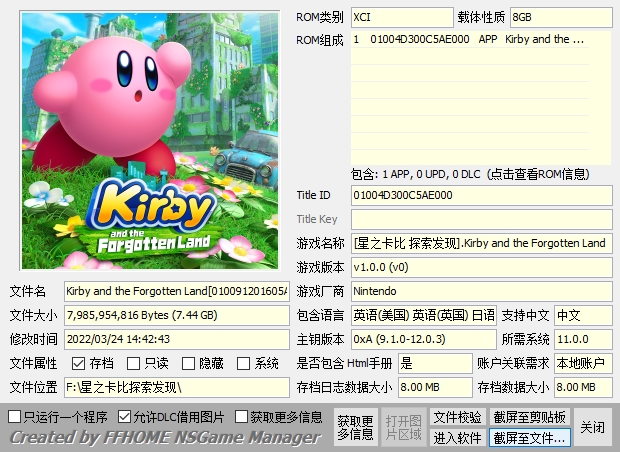Enable the 只读 (read-only) checkbox
This screenshot has width=620, height=452.
134,363
